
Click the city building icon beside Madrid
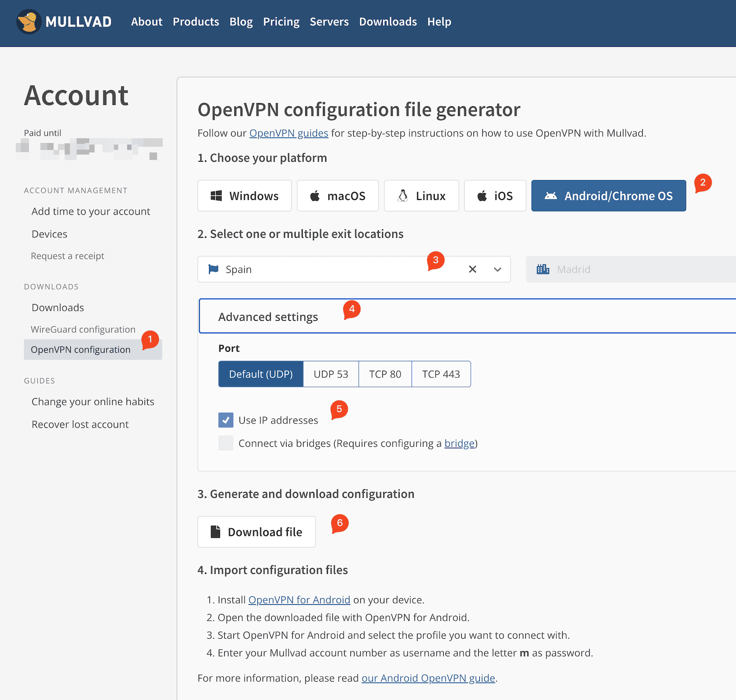point(543,269)
